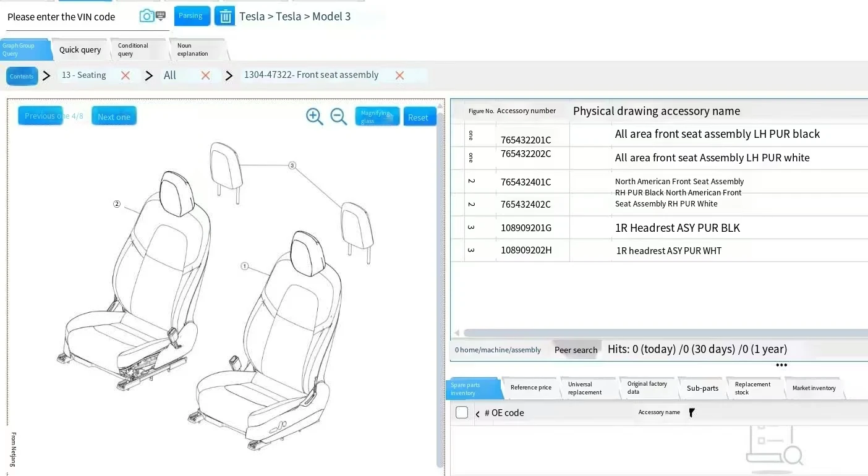Select part number 108909201G

526,227
